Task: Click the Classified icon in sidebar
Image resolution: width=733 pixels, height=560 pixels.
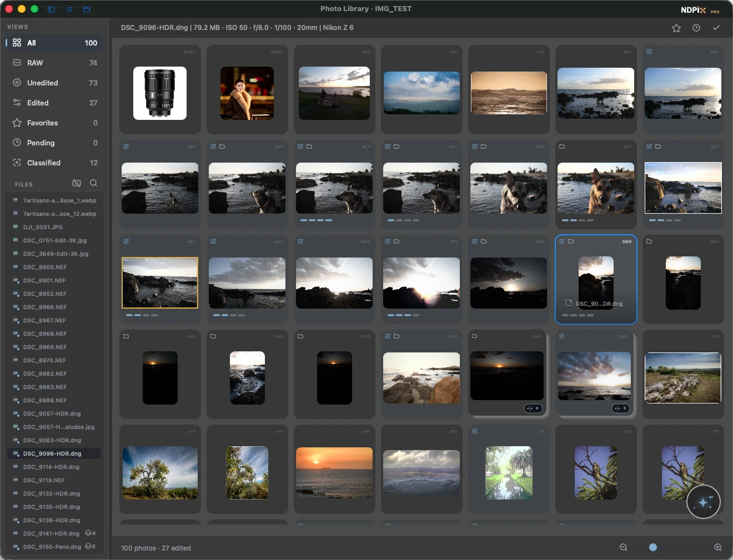Action: 17,163
